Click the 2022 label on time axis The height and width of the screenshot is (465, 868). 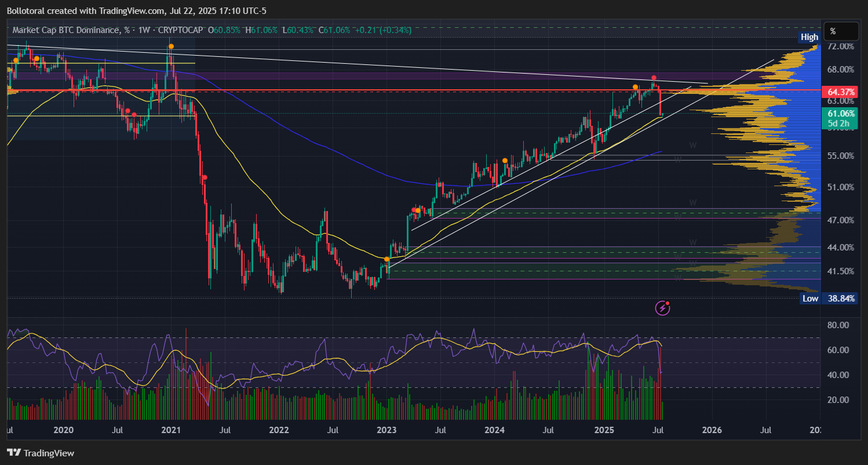pos(279,430)
